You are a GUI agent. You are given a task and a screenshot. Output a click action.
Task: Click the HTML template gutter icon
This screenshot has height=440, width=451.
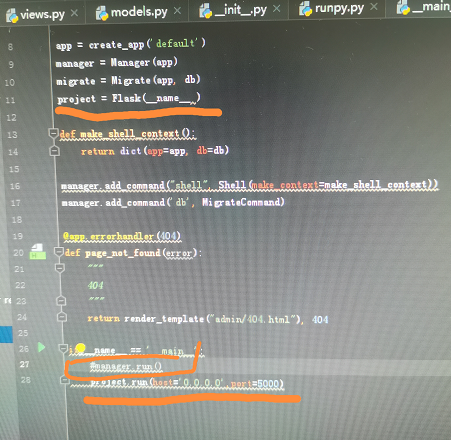point(38,251)
